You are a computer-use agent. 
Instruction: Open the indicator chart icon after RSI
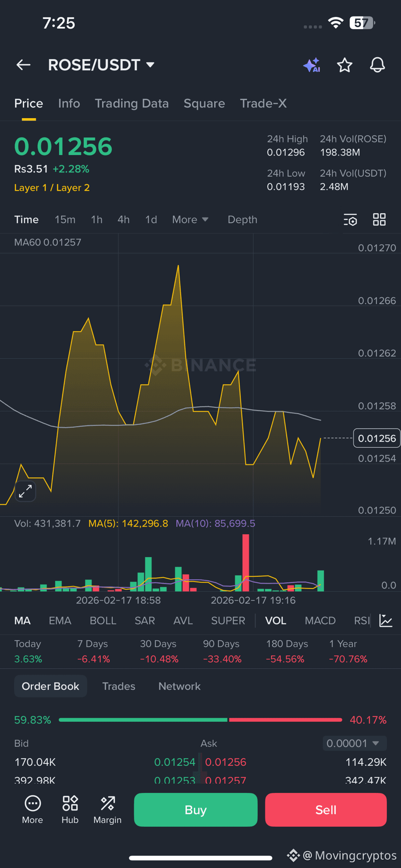(386, 620)
